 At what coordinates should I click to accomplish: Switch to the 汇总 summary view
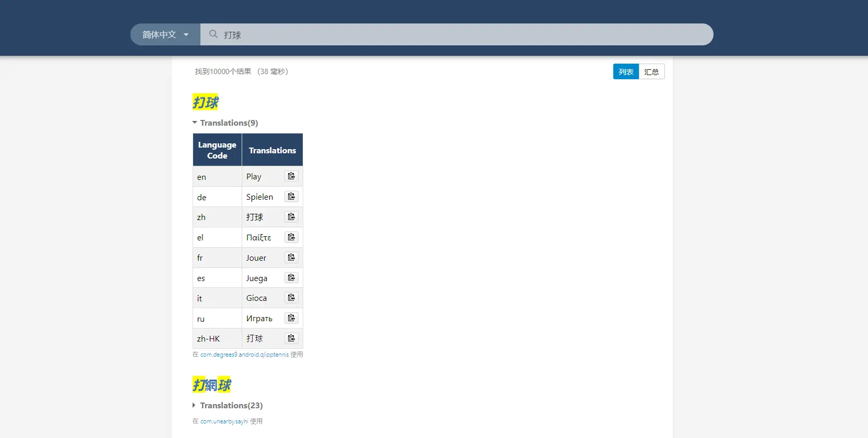click(651, 72)
